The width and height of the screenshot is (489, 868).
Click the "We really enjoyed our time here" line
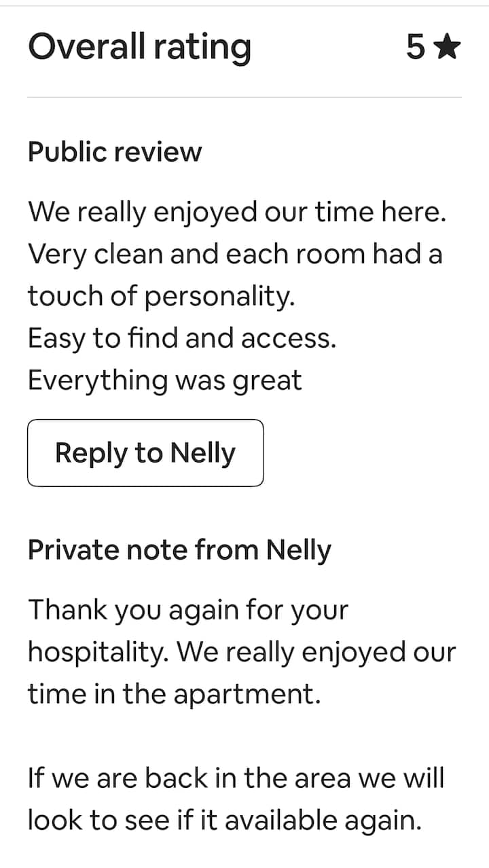pos(237,213)
